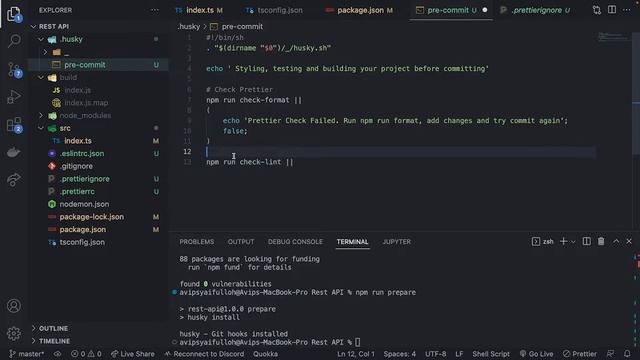640x360 pixels.
Task: Change file encoding UTF-8
Action: tap(436, 354)
